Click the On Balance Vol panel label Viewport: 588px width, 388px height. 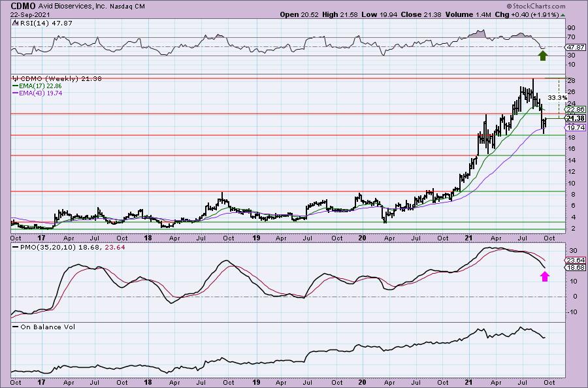click(x=48, y=327)
